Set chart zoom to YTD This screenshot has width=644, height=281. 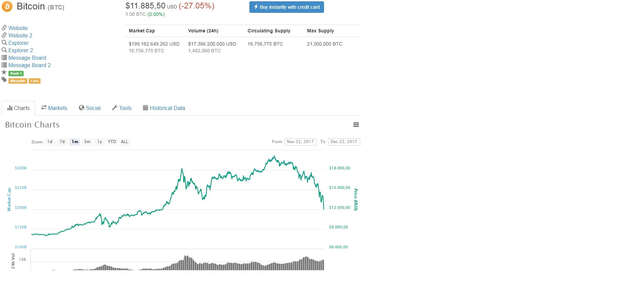[112, 142]
